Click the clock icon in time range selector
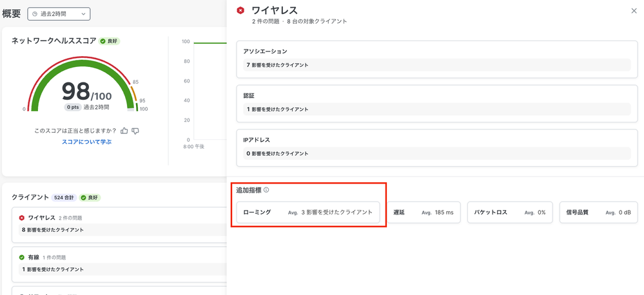 [35, 14]
